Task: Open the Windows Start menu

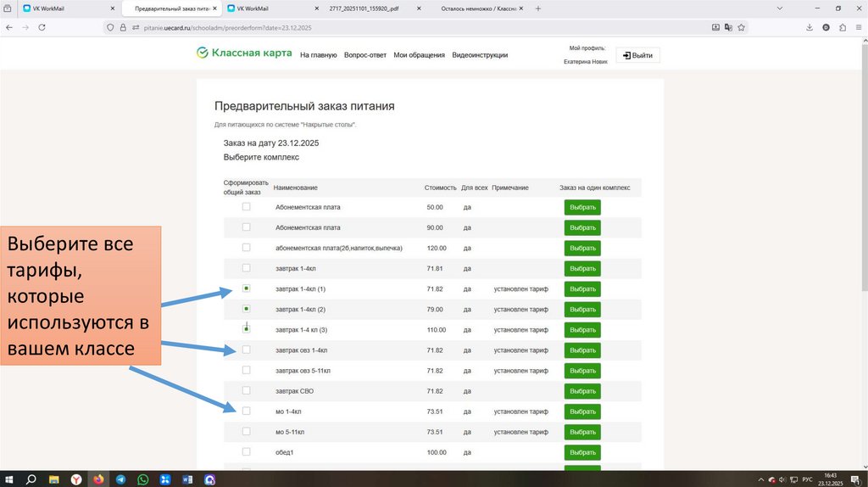Action: click(8, 479)
